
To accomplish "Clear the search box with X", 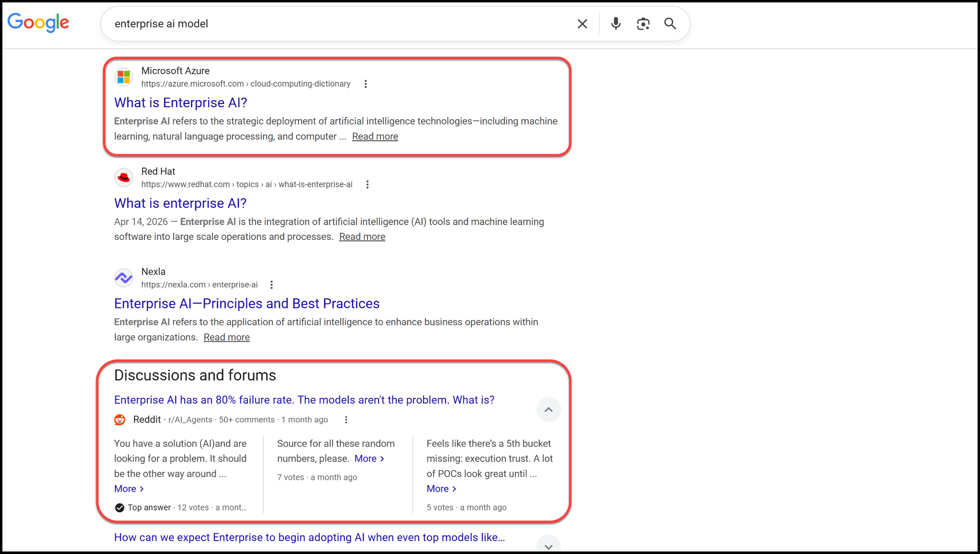I will (x=582, y=24).
